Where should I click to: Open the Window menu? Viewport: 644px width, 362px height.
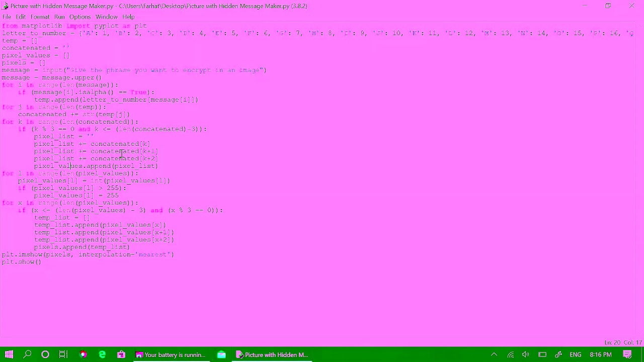click(106, 17)
